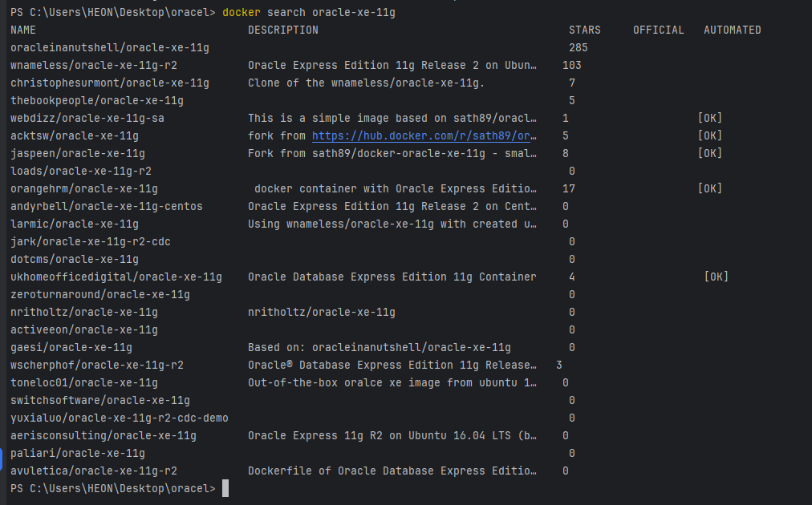
Task: Click [OK] in the ukhomeofficedigital row
Action: point(717,277)
